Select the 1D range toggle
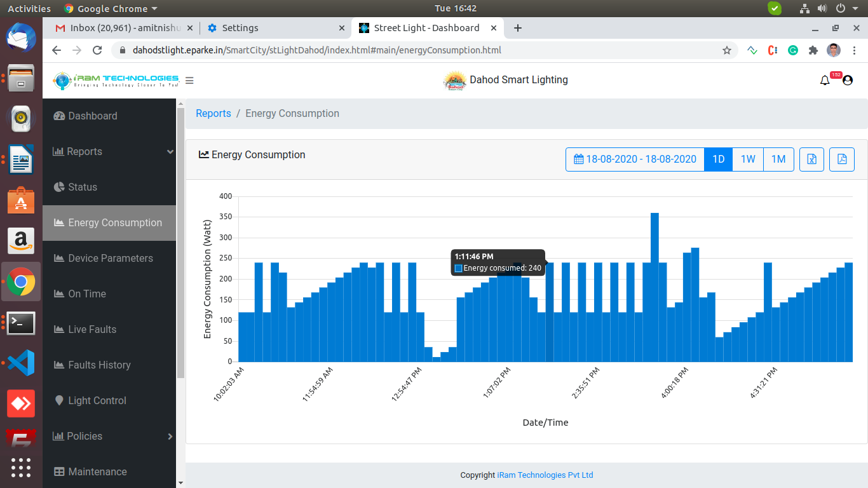This screenshot has height=488, width=868. [718, 159]
